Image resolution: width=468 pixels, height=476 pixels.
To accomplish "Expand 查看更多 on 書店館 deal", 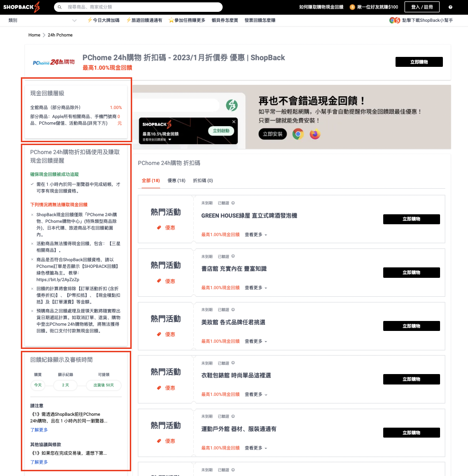I will [256, 288].
